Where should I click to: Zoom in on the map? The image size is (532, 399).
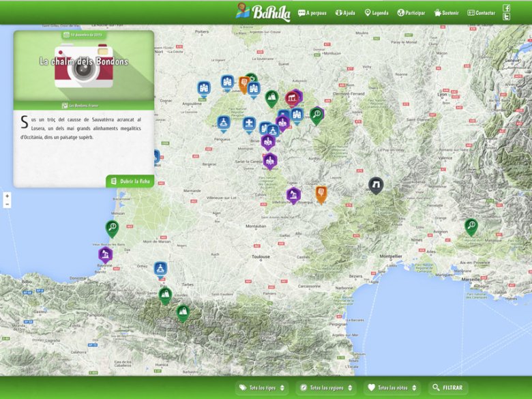coord(7,196)
